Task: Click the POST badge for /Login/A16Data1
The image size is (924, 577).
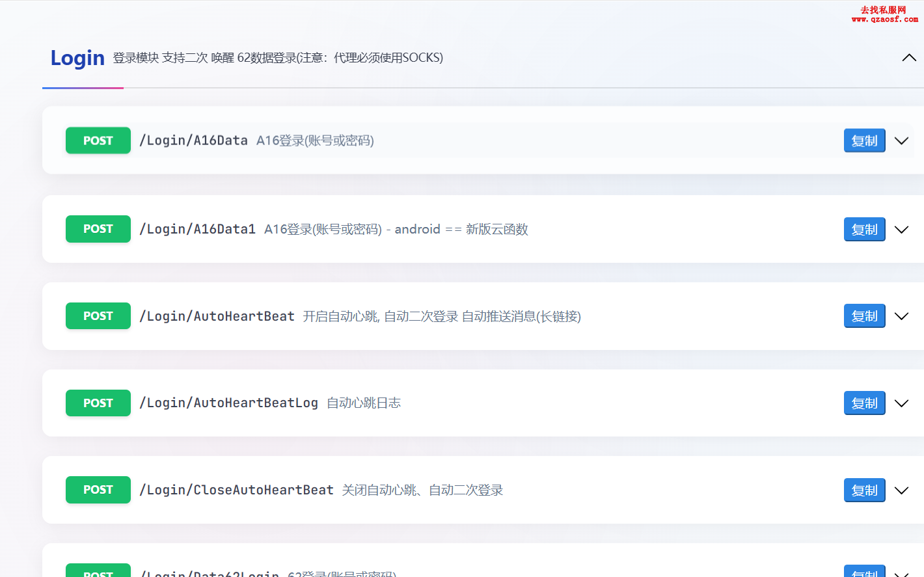Action: click(98, 229)
